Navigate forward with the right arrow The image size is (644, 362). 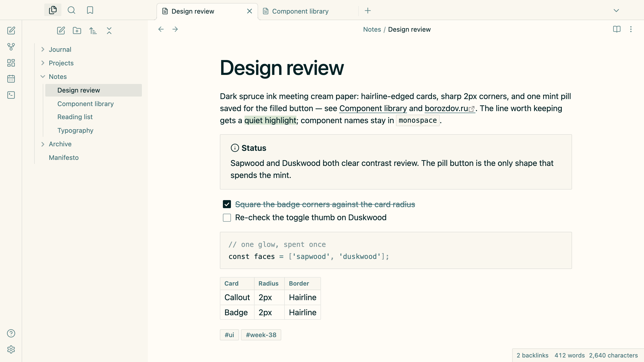click(175, 29)
